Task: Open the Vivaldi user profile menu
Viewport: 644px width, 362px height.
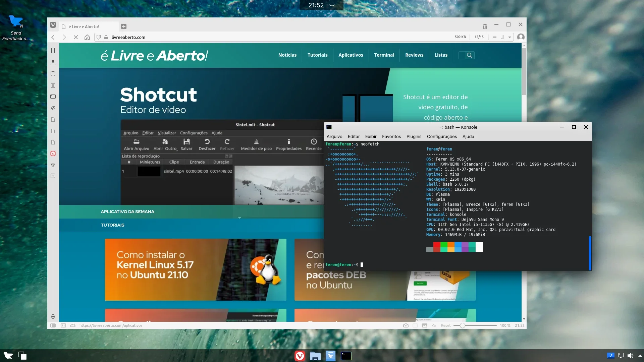Action: click(521, 37)
